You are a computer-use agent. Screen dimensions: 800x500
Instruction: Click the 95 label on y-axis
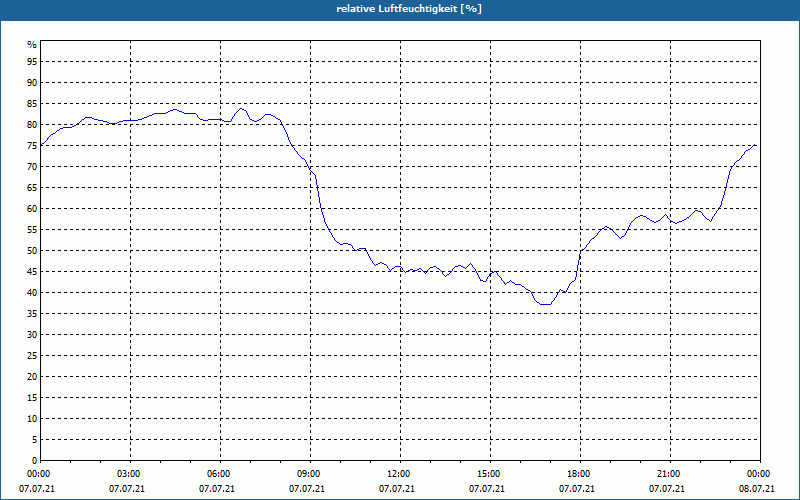[x=32, y=62]
